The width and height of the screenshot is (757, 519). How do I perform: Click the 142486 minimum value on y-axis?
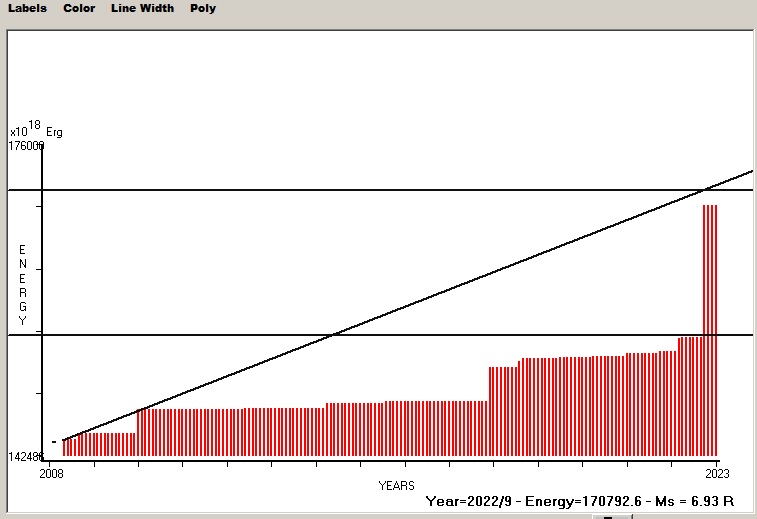coord(26,456)
